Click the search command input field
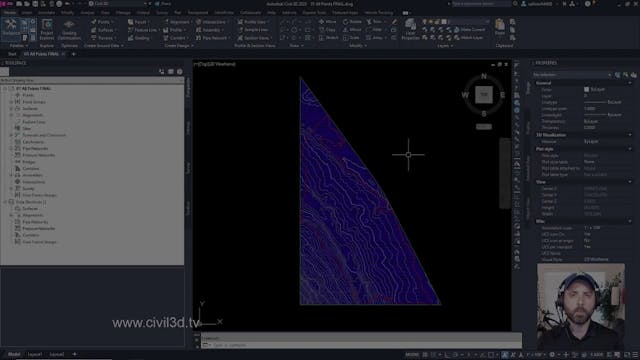Screen dimensions: 640x360 [480, 4]
